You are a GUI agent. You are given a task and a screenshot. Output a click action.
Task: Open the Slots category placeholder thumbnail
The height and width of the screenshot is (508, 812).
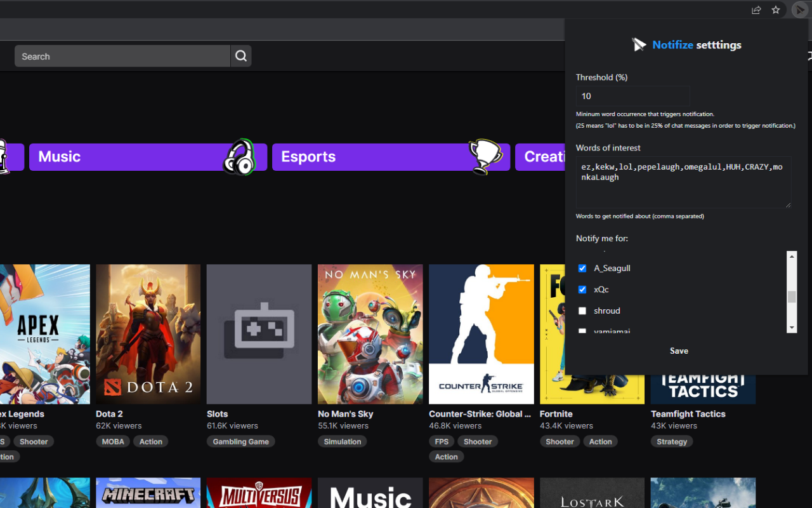tap(259, 334)
